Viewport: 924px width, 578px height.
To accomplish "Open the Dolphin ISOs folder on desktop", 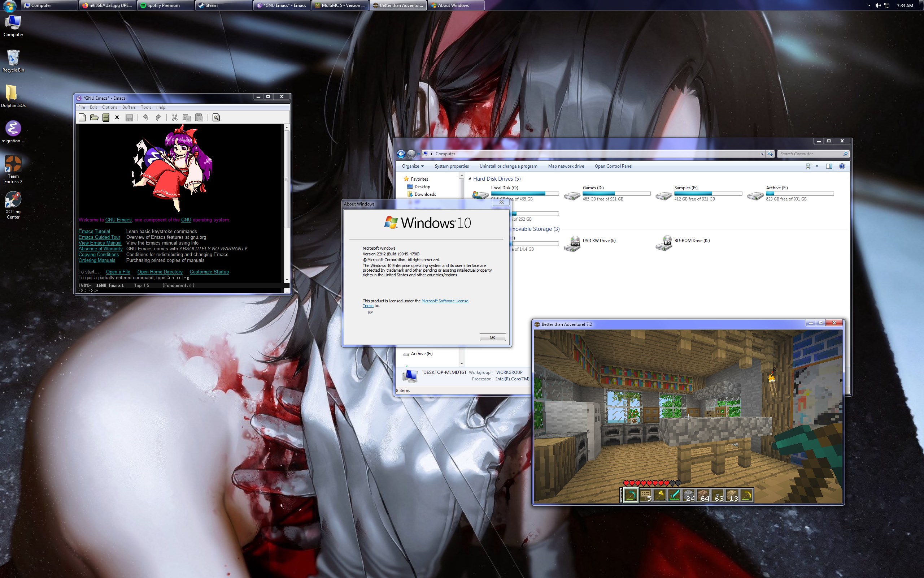I will 13,96.
